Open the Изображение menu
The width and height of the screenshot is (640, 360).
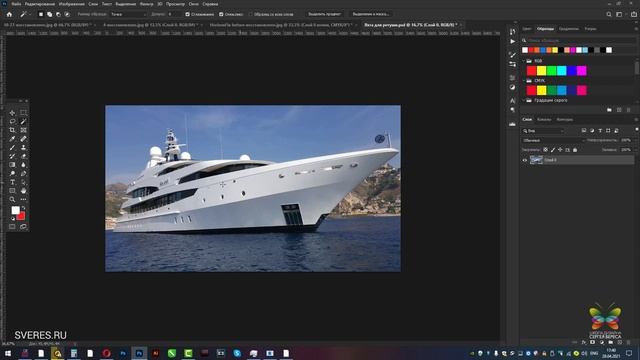coord(71,4)
